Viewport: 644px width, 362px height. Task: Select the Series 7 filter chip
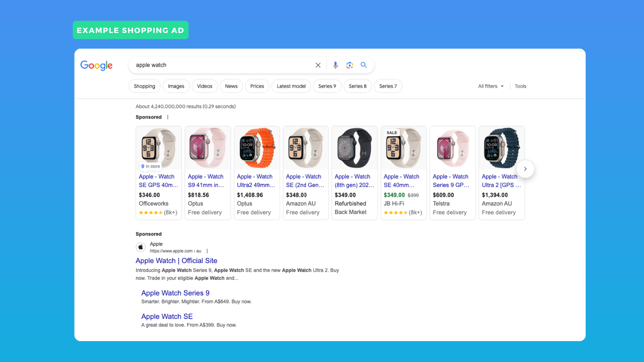[x=388, y=86]
